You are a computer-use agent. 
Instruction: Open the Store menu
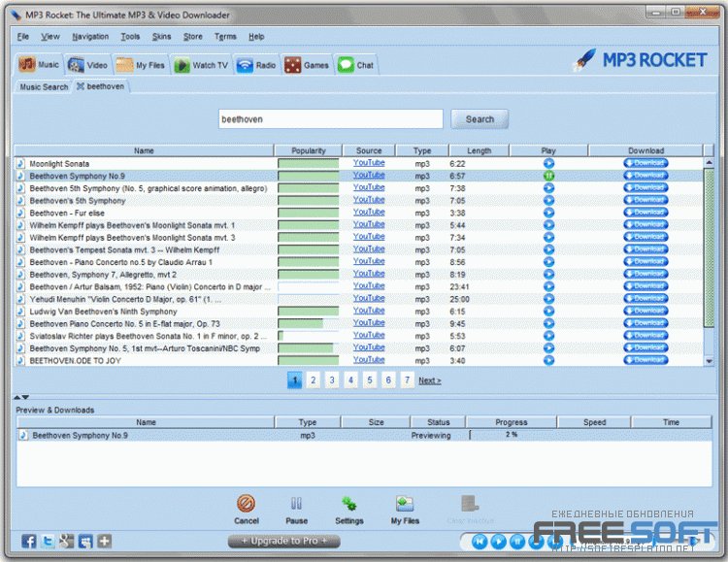click(193, 36)
